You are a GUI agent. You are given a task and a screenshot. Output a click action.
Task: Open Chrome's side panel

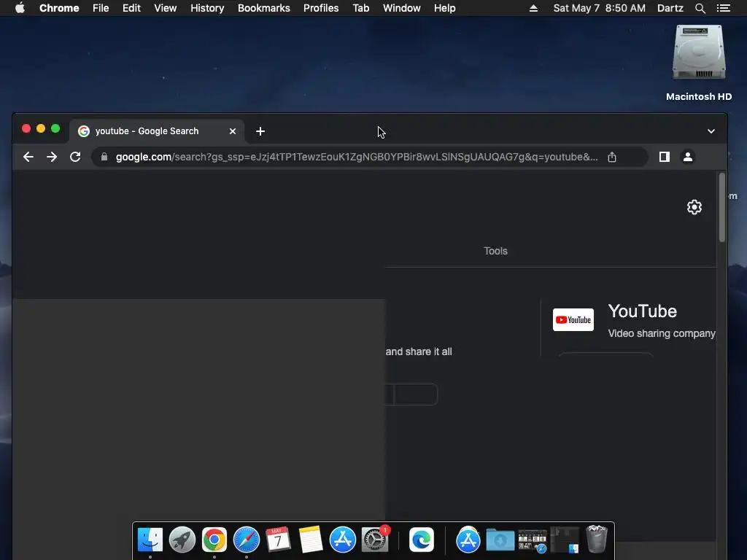pyautogui.click(x=664, y=157)
